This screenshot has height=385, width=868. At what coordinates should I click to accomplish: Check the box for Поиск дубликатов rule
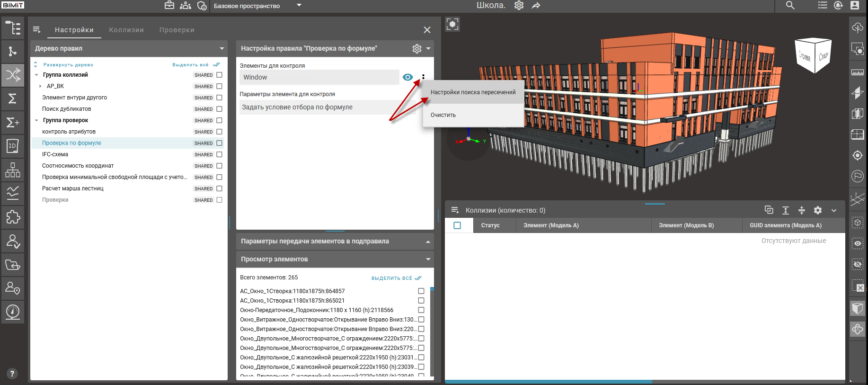219,109
